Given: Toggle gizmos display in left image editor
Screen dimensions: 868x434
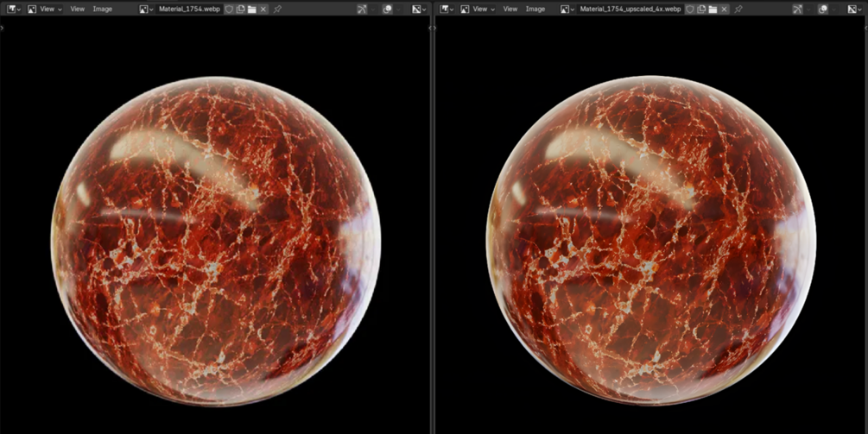Looking at the screenshot, I should tap(362, 9).
